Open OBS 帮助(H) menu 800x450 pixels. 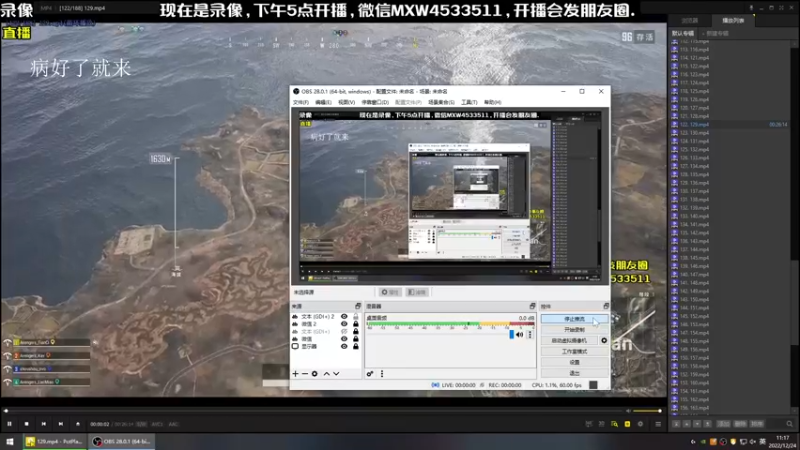492,103
